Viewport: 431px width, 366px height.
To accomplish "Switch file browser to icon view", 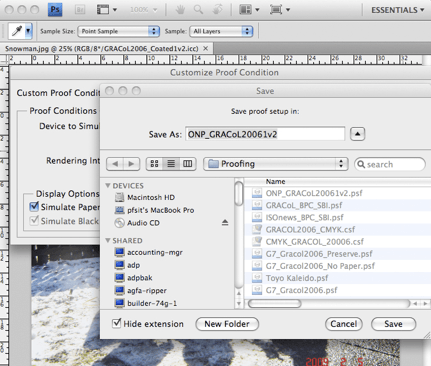I will pyautogui.click(x=154, y=164).
